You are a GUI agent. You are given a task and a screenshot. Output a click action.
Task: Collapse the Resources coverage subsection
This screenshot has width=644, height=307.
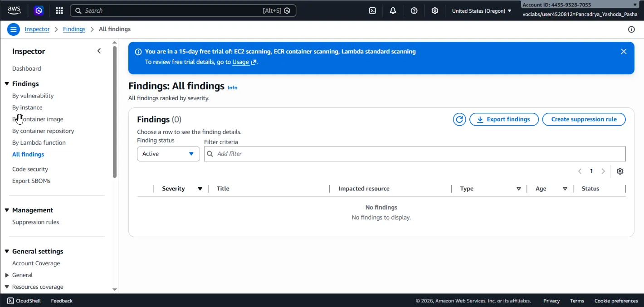coord(7,287)
